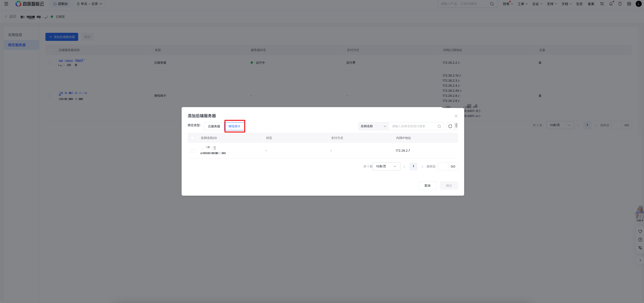Viewport: 644px width, 303px height.
Task: Go to previous page in dialog pagination
Action: pos(404,167)
